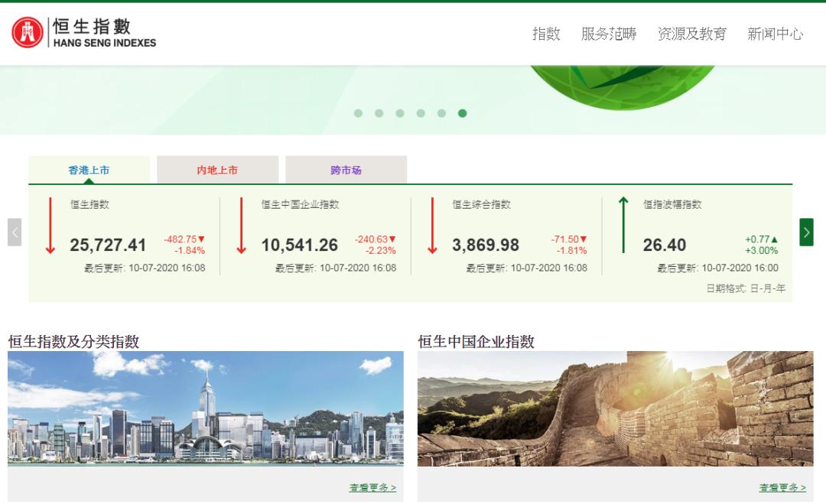Select the third carousel dot indicator
Screen dimensions: 826x504
coord(398,113)
